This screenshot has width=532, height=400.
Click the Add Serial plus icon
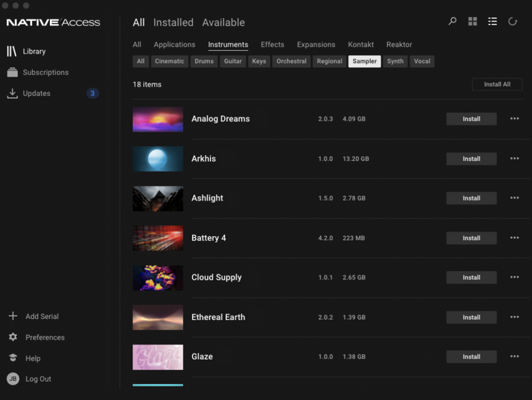(x=13, y=316)
